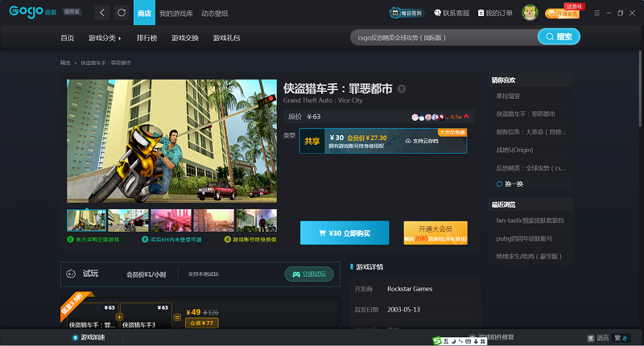Click the 6.5w popularity flame indicator
Screen dimensions: 644x346
click(x=460, y=117)
